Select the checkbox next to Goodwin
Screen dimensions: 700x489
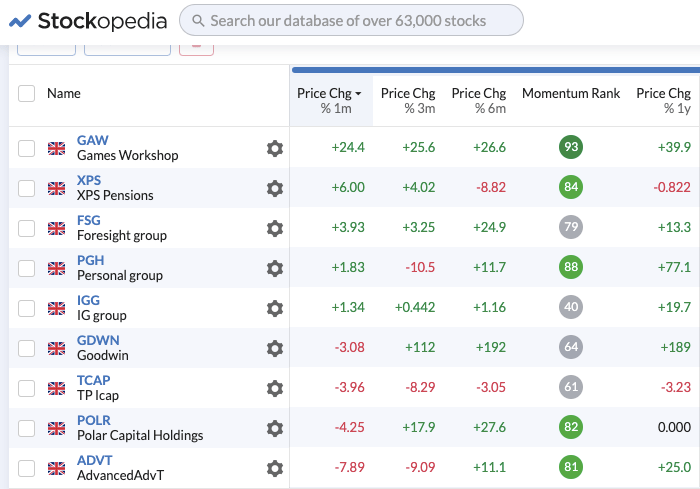(x=27, y=348)
